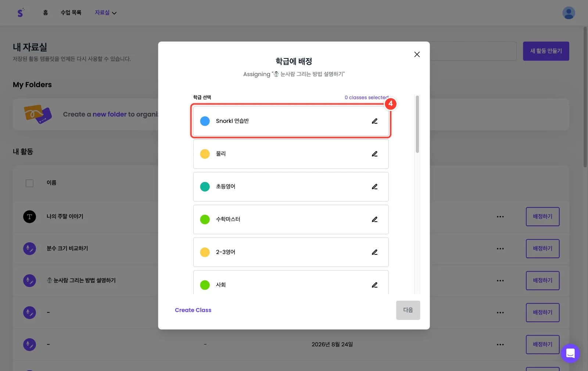Click the new folder link text
Viewport: 588px width, 371px height.
coord(110,114)
